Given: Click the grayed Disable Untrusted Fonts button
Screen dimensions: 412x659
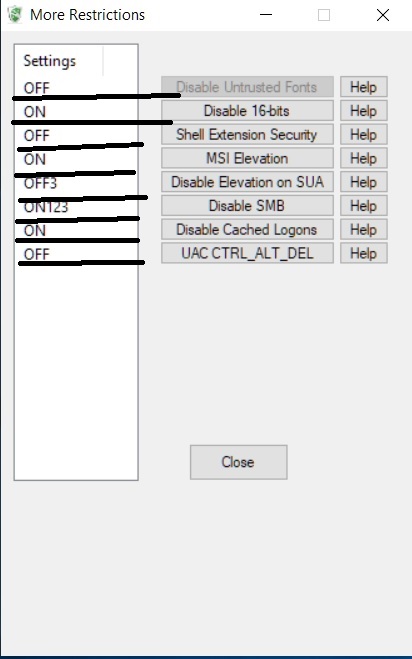Looking at the screenshot, I should [247, 87].
